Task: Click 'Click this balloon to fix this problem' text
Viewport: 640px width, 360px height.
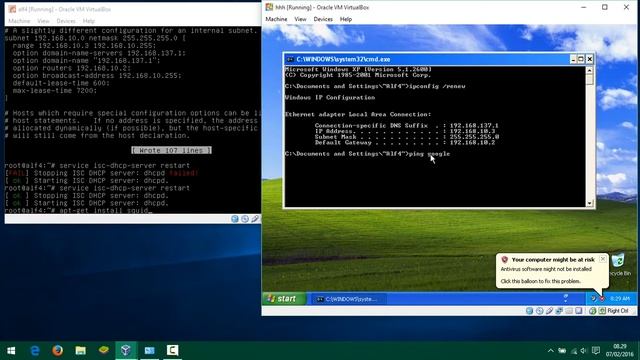Action: 540,281
